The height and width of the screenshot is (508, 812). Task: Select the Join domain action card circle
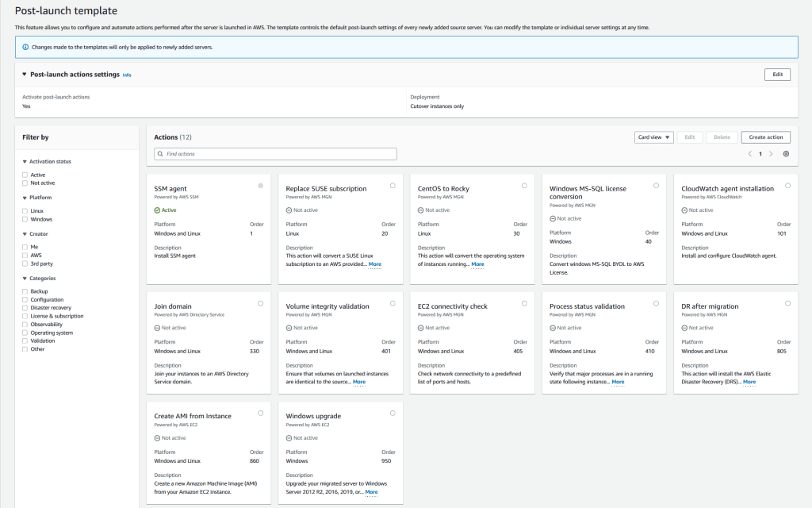click(x=260, y=302)
